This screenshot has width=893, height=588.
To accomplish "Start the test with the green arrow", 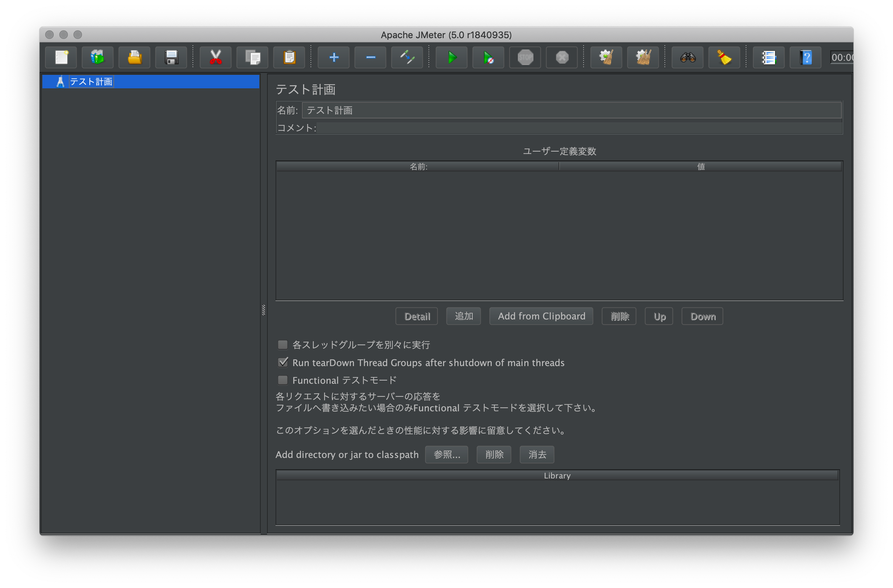I will (451, 57).
